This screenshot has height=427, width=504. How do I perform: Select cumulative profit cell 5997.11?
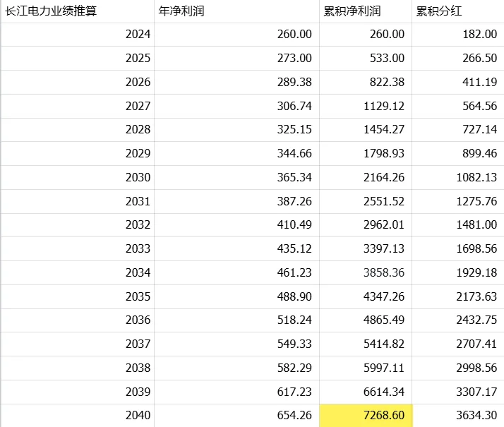(366, 368)
